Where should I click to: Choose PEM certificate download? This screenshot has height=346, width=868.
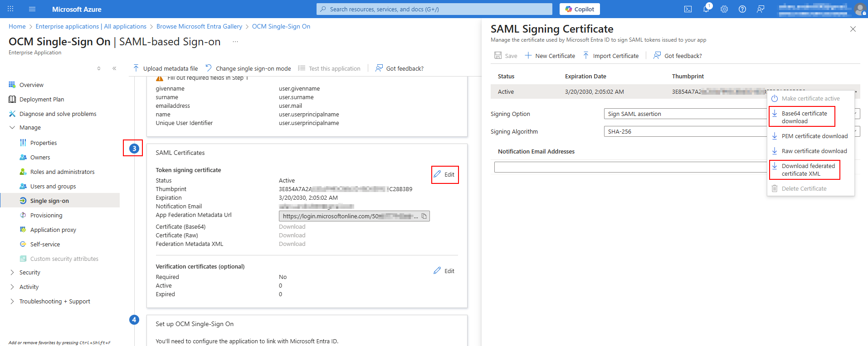coord(809,136)
